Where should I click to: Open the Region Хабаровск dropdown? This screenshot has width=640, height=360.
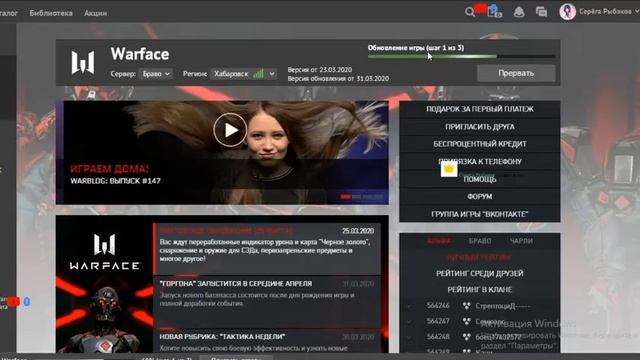244,74
